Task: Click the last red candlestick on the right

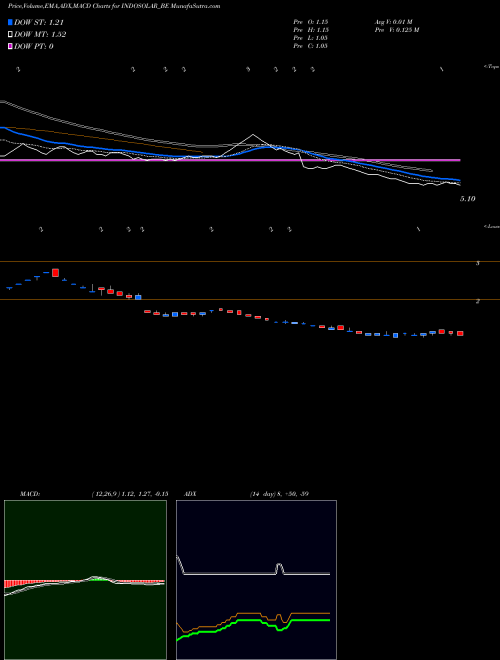Action: (x=460, y=333)
